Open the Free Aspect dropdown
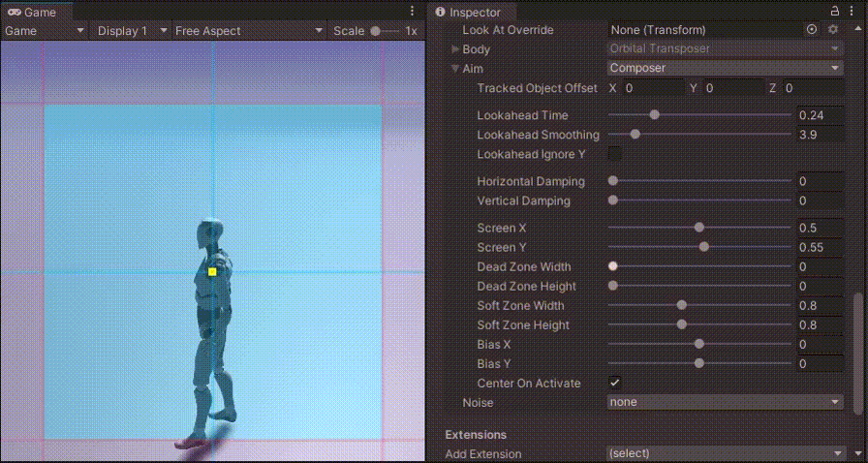This screenshot has width=868, height=463. coord(249,31)
